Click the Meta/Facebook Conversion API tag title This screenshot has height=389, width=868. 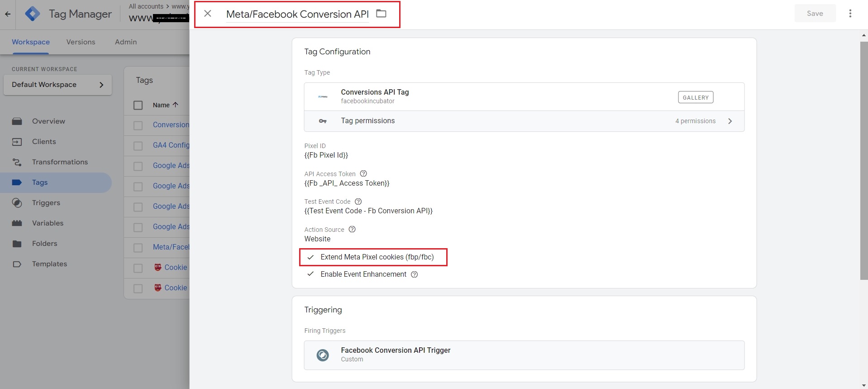click(297, 14)
